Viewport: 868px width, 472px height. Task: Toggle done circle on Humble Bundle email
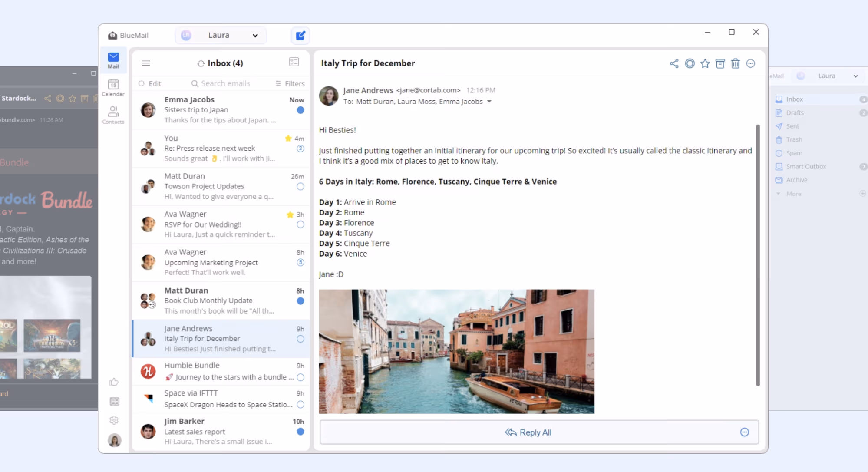300,377
